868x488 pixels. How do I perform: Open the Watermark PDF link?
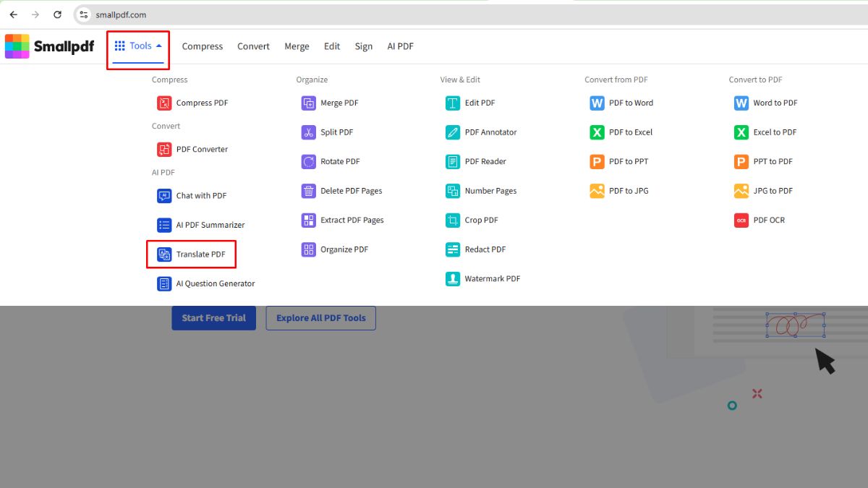[493, 279]
